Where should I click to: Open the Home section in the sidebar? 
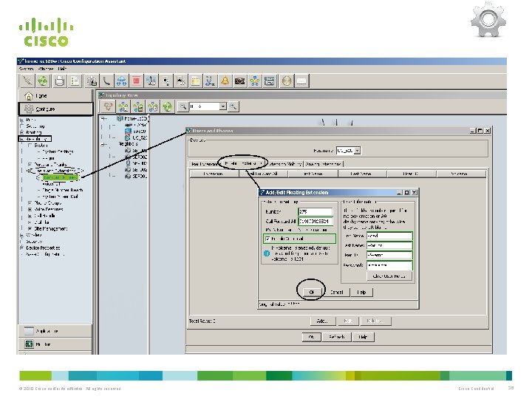(x=55, y=95)
